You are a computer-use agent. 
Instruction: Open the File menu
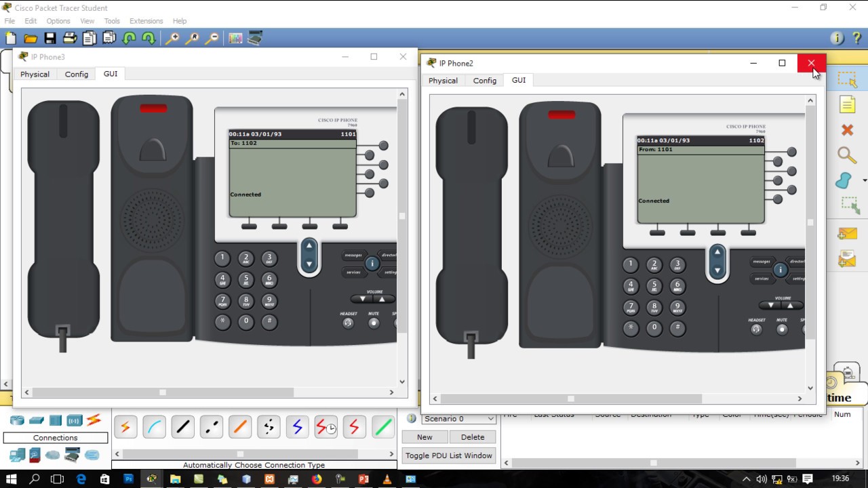(x=9, y=21)
